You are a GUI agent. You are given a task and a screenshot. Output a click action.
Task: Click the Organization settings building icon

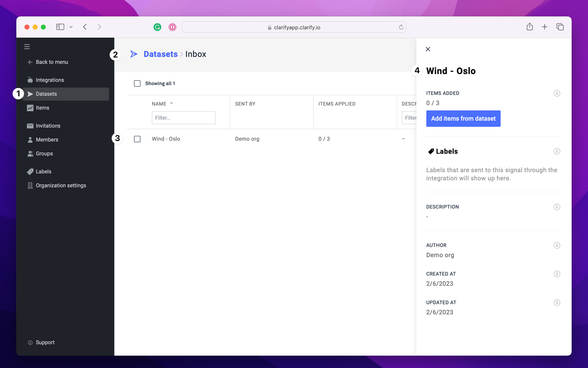tap(30, 185)
